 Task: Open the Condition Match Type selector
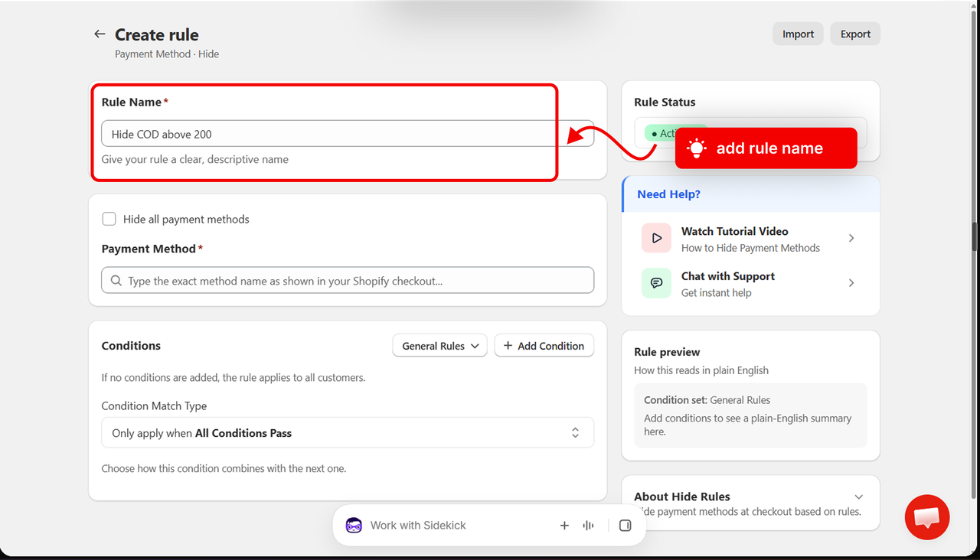348,433
